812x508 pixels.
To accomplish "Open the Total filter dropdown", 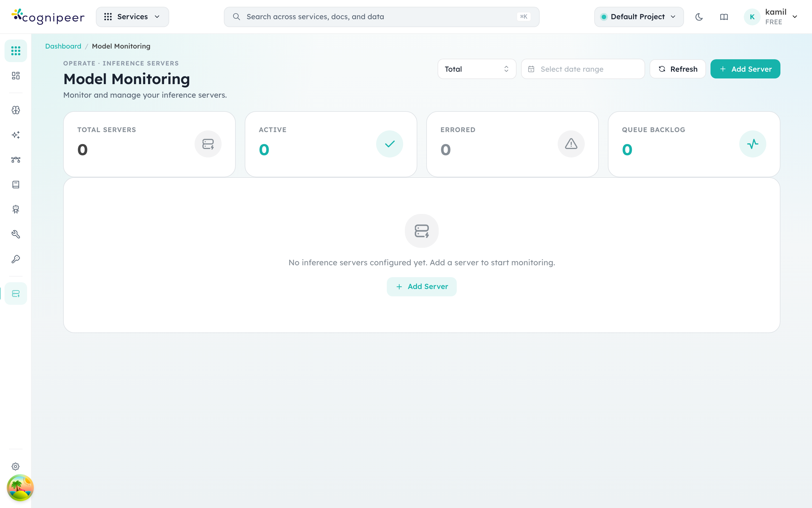I will [477, 69].
